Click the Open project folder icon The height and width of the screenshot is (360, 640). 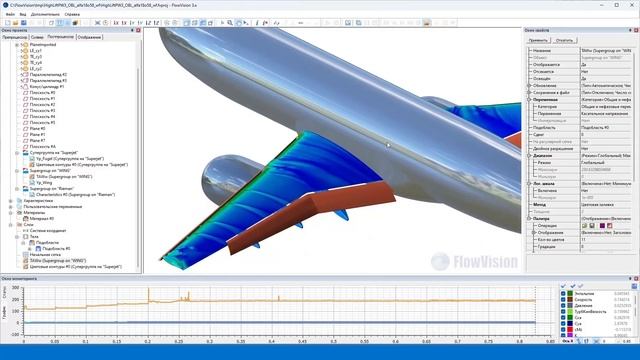click(16, 23)
